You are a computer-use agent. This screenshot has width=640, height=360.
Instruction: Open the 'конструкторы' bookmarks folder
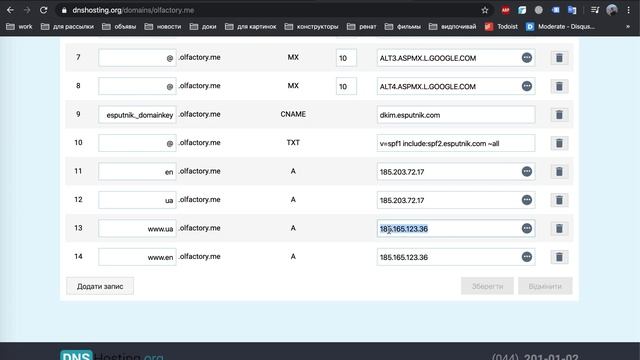pyautogui.click(x=311, y=27)
